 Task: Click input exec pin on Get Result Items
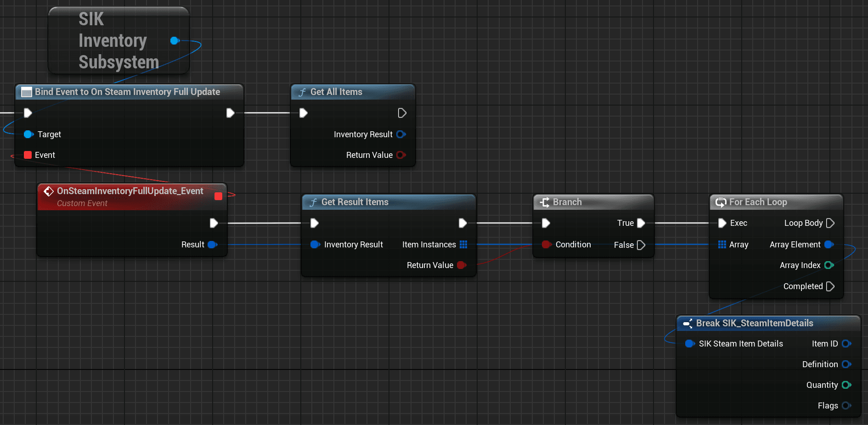[315, 223]
